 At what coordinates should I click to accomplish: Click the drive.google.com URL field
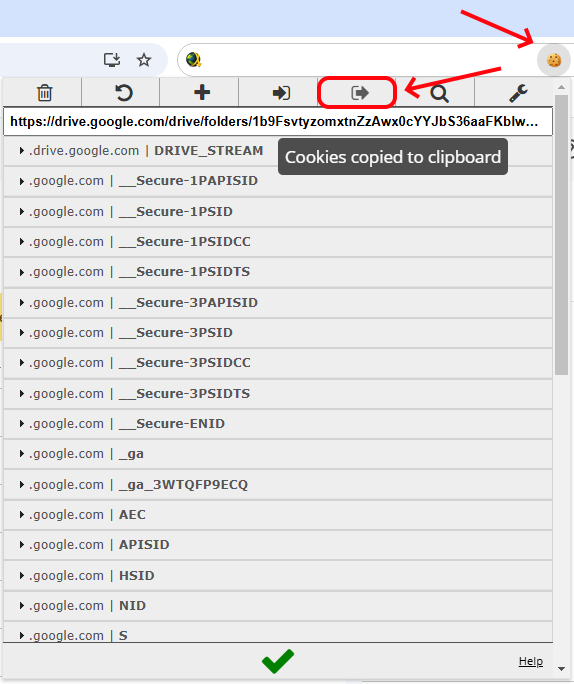[x=278, y=121]
